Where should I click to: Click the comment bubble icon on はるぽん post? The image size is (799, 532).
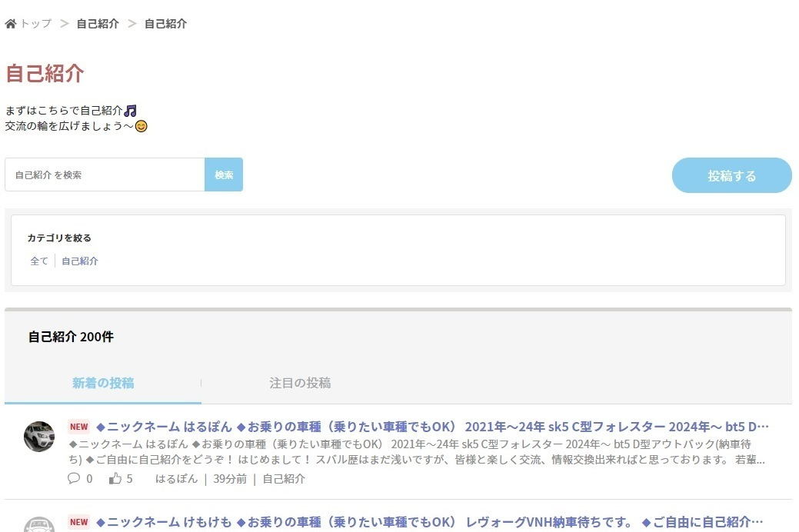click(74, 478)
